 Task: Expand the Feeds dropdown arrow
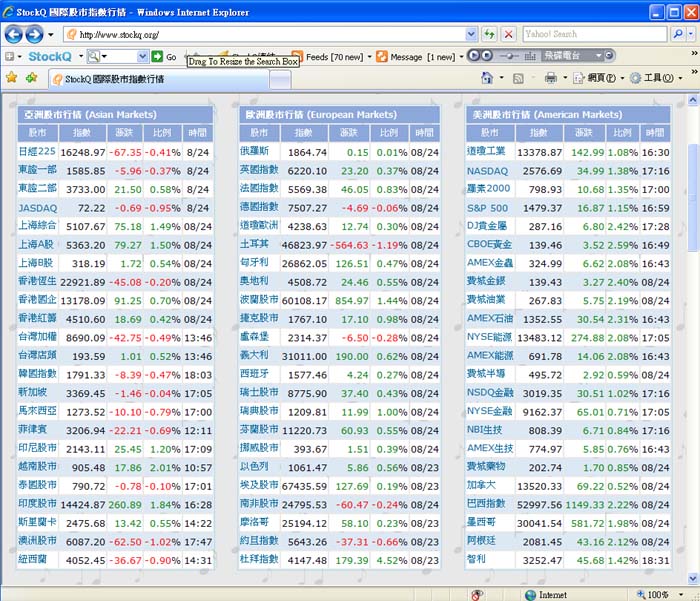pos(369,57)
